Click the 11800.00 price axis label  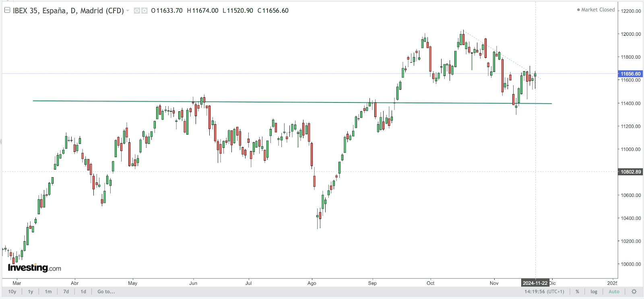[631, 57]
